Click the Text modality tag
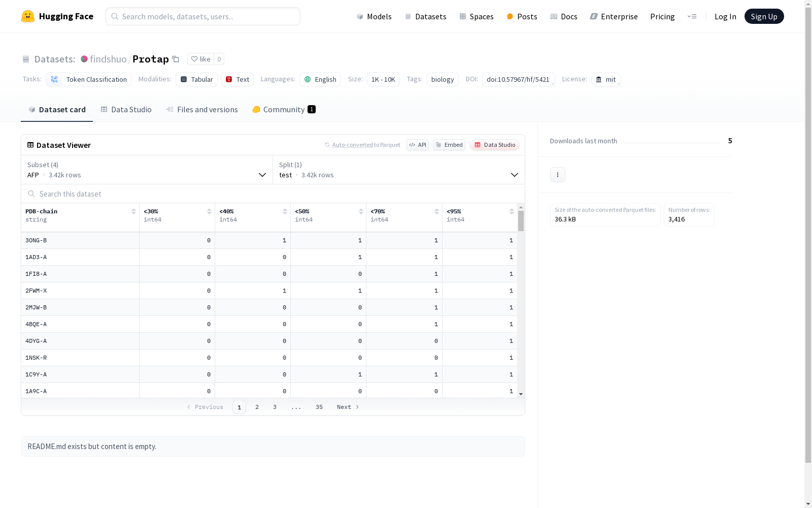 point(237,79)
